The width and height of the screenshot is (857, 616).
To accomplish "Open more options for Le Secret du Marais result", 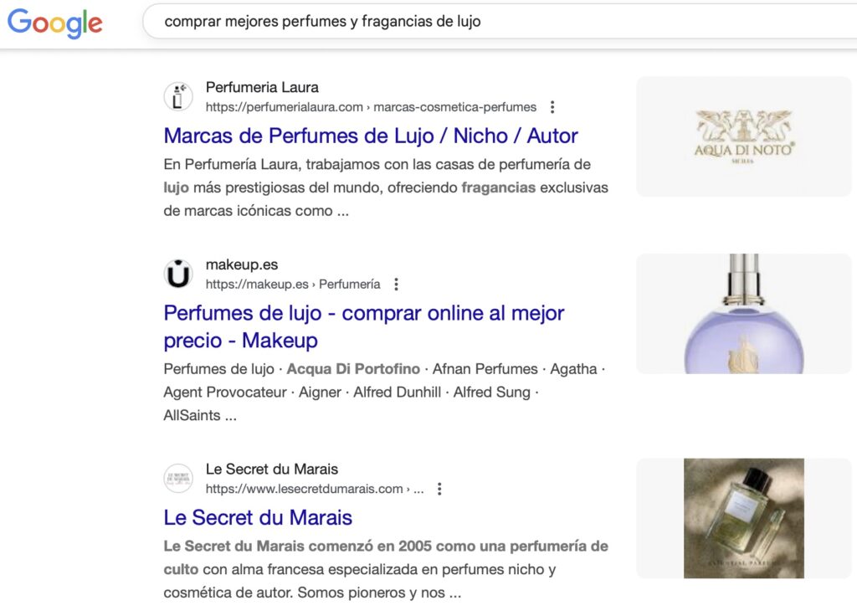I will [x=439, y=489].
